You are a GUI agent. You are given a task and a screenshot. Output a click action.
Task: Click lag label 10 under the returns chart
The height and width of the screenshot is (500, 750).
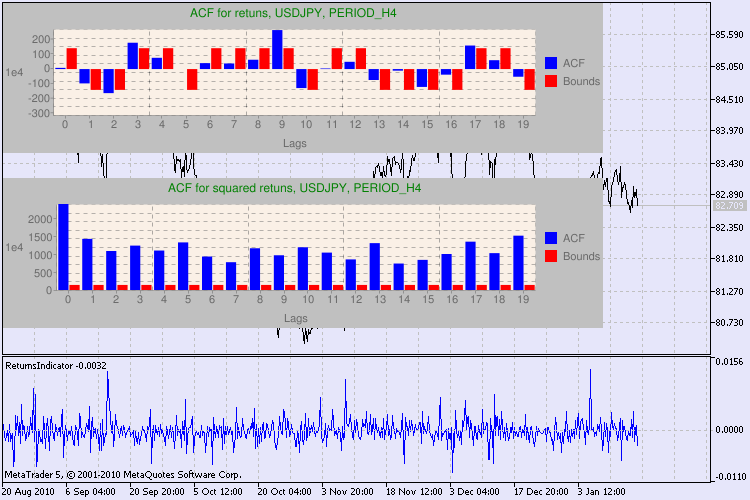(306, 124)
